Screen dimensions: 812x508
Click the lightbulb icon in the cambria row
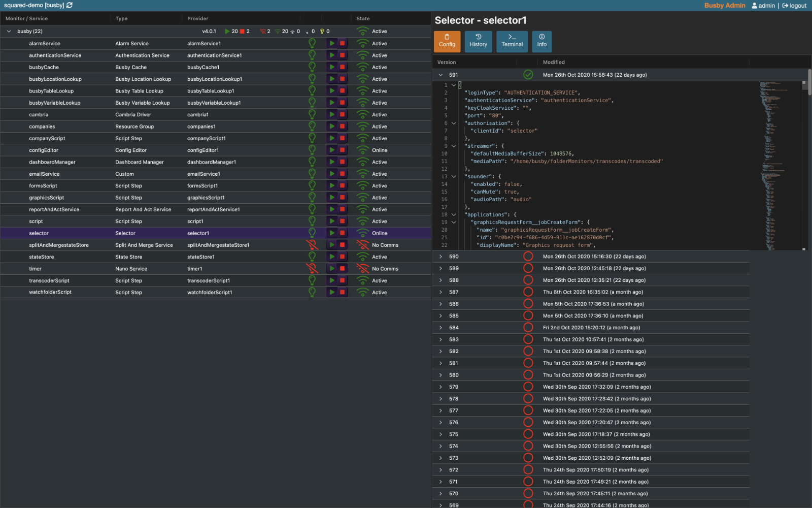tap(312, 114)
